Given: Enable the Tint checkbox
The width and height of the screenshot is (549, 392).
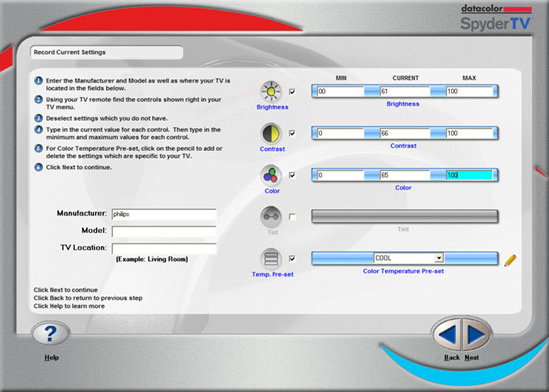Looking at the screenshot, I should [x=292, y=217].
